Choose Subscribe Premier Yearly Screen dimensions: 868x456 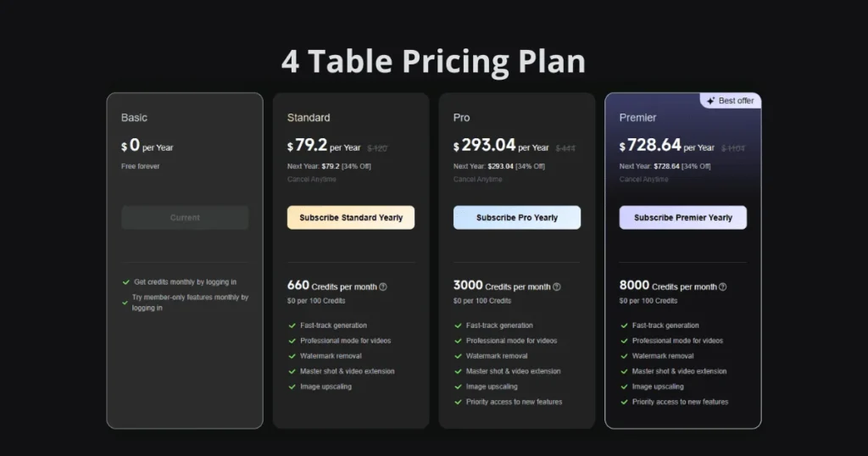point(683,218)
